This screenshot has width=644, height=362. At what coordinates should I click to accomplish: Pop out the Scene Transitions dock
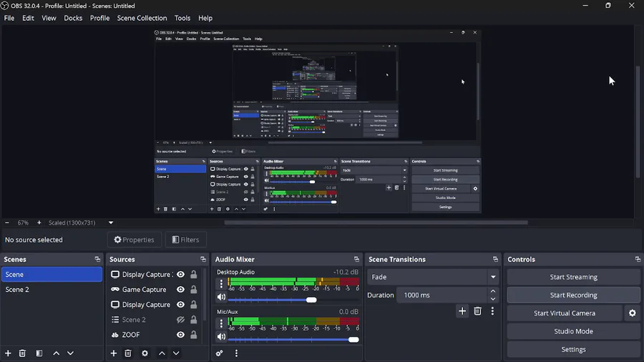pos(495,260)
